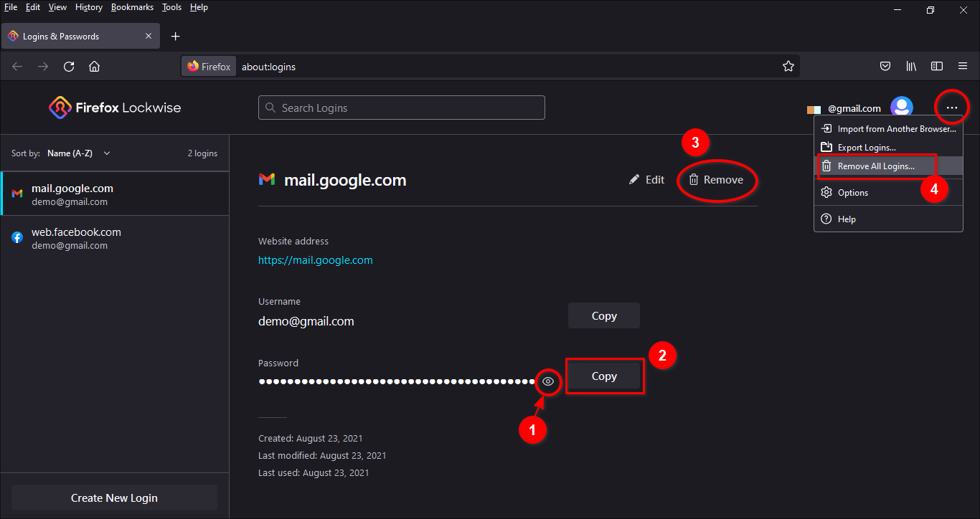Open the Edit menu in menu bar
Image resolution: width=980 pixels, height=519 pixels.
point(33,7)
